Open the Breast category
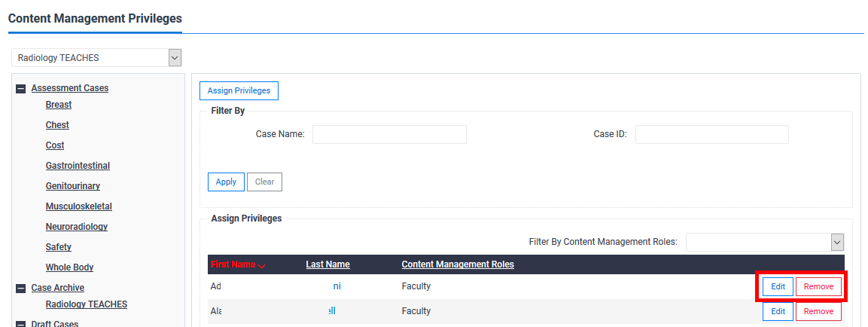The width and height of the screenshot is (868, 327). (59, 104)
